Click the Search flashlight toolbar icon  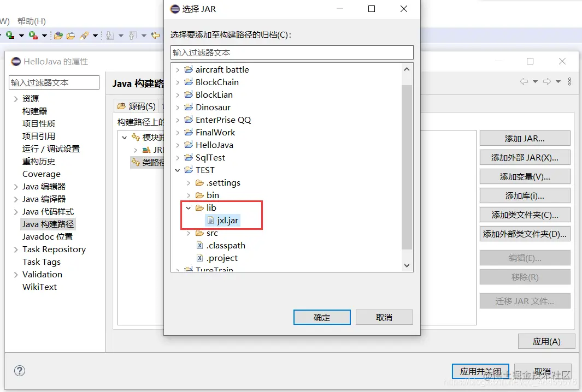coord(84,35)
